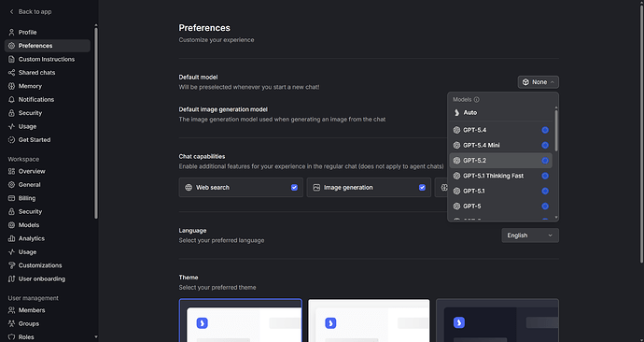Click the Customizations paint icon
The image size is (644, 342).
[11, 265]
